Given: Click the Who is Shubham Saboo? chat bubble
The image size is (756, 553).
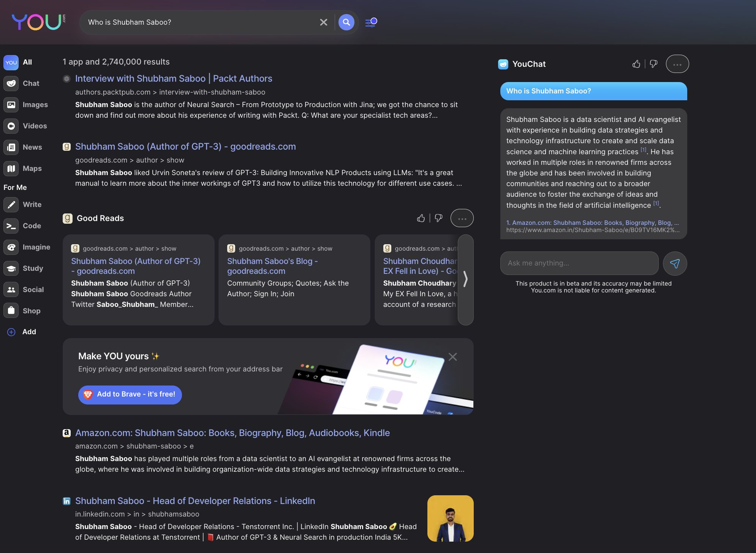Looking at the screenshot, I should click(594, 91).
